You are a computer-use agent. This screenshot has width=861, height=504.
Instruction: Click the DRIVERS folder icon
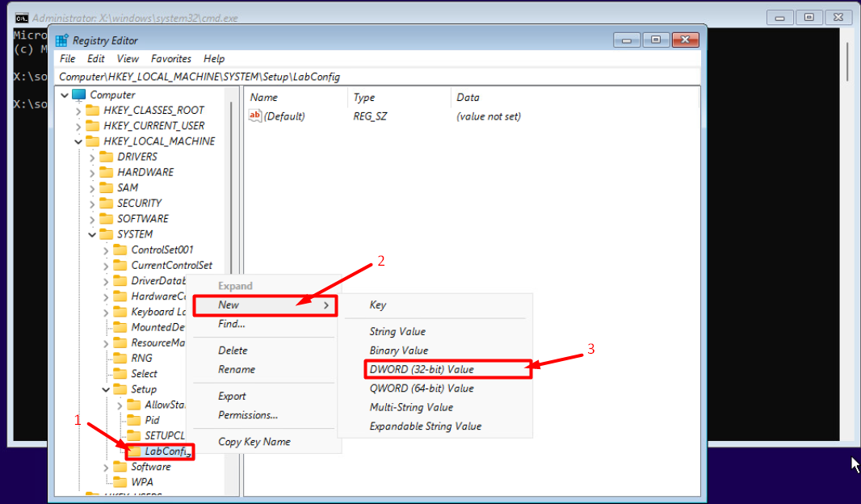click(x=107, y=157)
